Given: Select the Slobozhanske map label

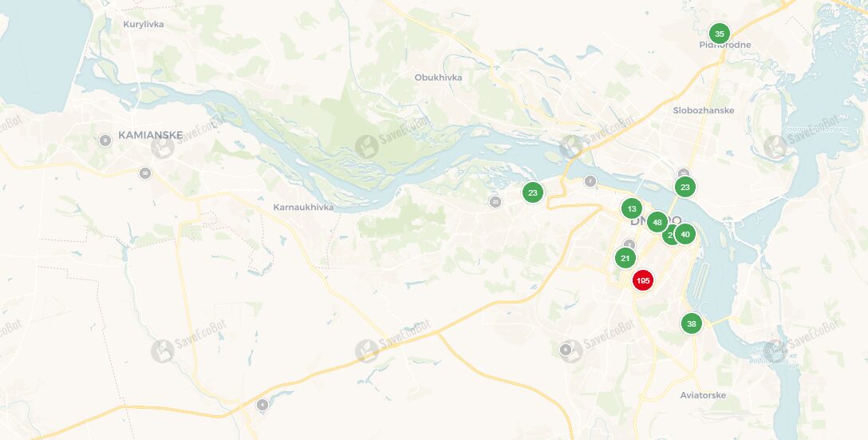Looking at the screenshot, I should pyautogui.click(x=704, y=110).
